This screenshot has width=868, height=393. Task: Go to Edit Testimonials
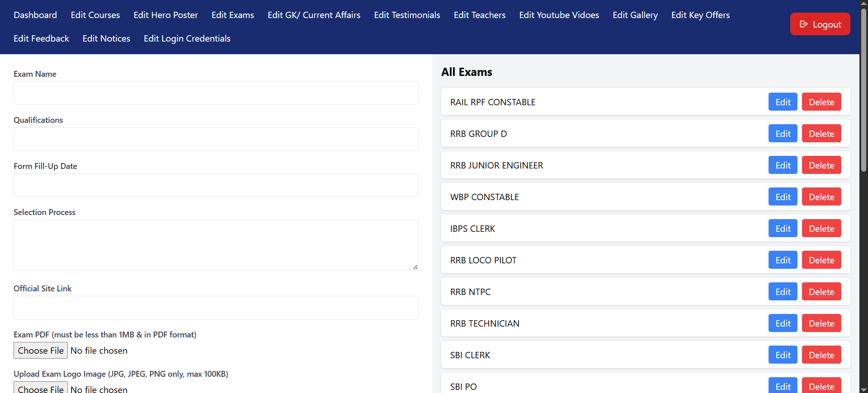[407, 15]
